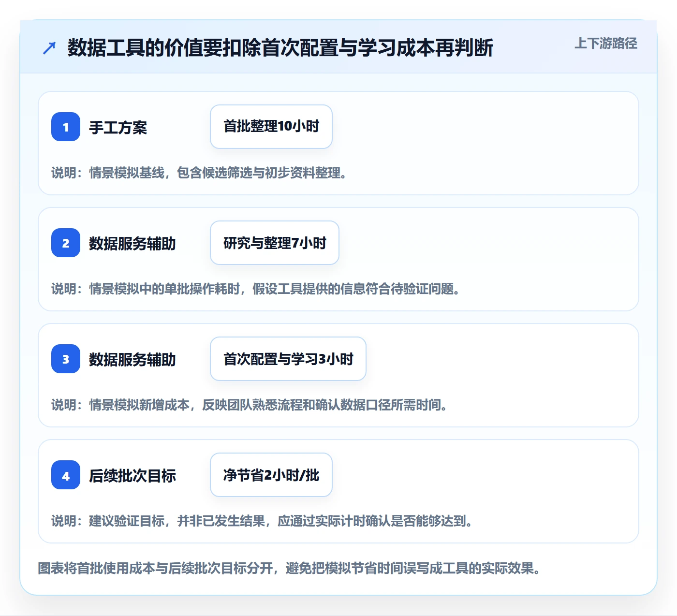Select the 手工方案 step label
Screen dimensions: 677x616
pyautogui.click(x=118, y=128)
